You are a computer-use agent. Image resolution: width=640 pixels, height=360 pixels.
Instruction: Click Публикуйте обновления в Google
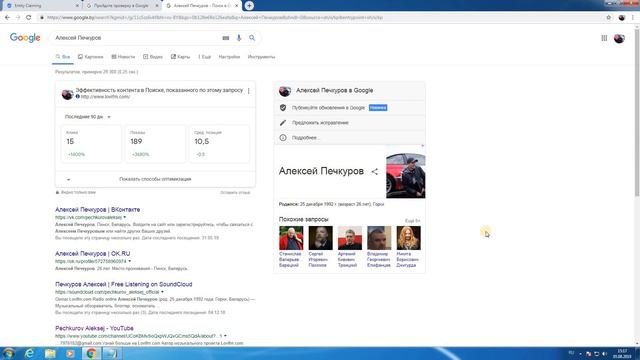(x=328, y=108)
